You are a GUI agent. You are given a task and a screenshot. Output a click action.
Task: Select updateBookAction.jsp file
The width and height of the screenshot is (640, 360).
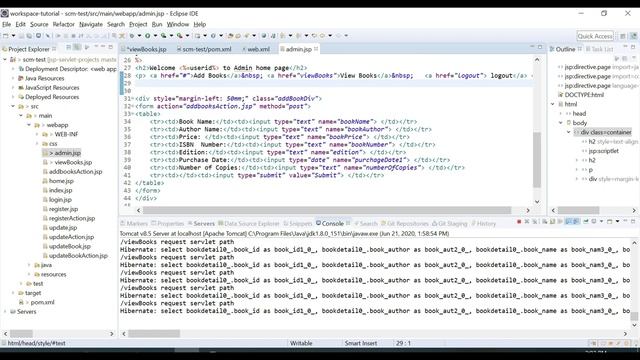pos(78,256)
